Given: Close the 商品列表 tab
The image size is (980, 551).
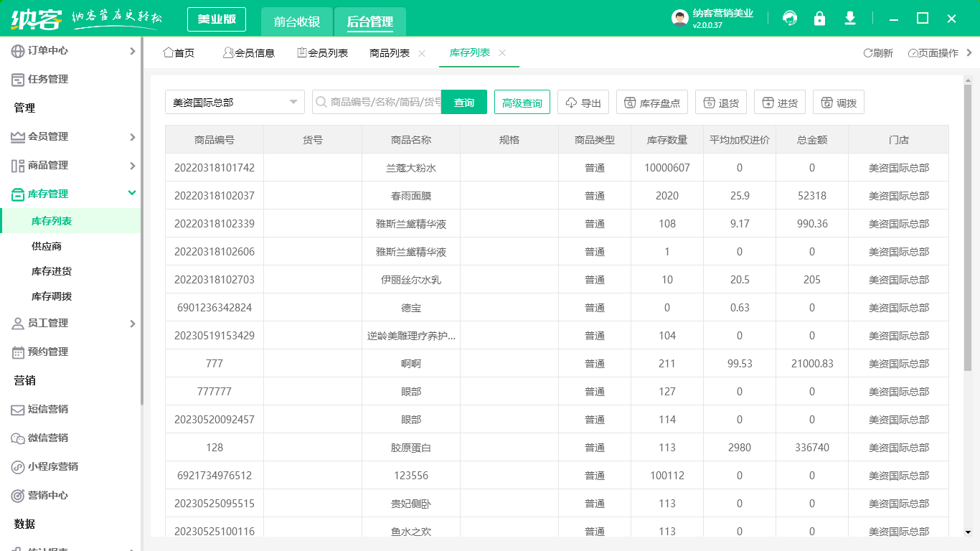Looking at the screenshot, I should [422, 53].
